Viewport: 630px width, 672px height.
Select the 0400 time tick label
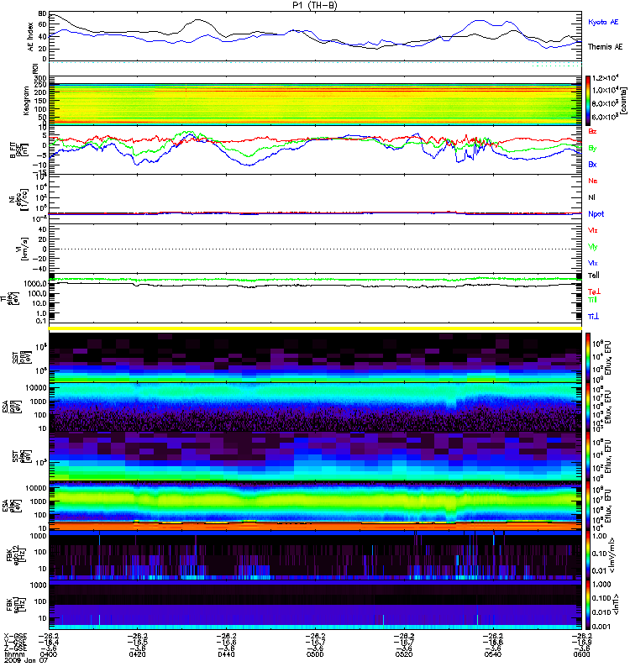50,655
